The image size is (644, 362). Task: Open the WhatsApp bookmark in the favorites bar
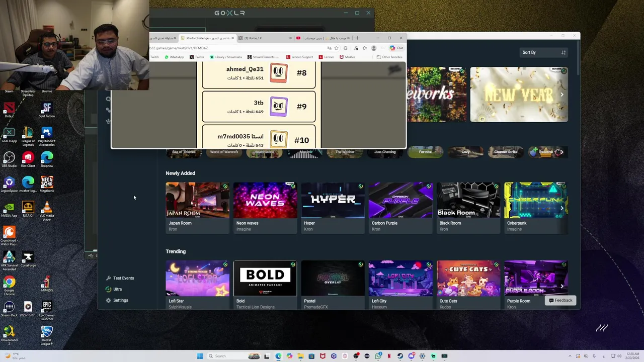pos(174,57)
